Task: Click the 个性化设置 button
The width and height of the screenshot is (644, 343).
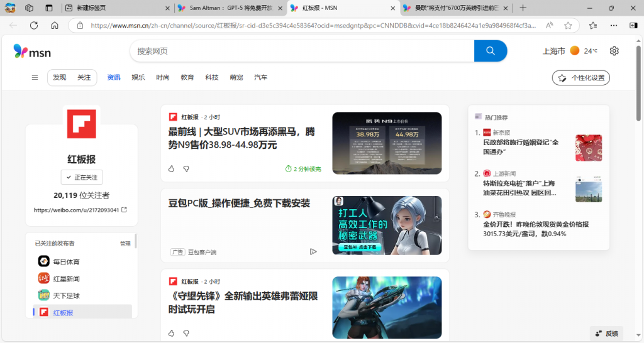Action: tap(580, 78)
